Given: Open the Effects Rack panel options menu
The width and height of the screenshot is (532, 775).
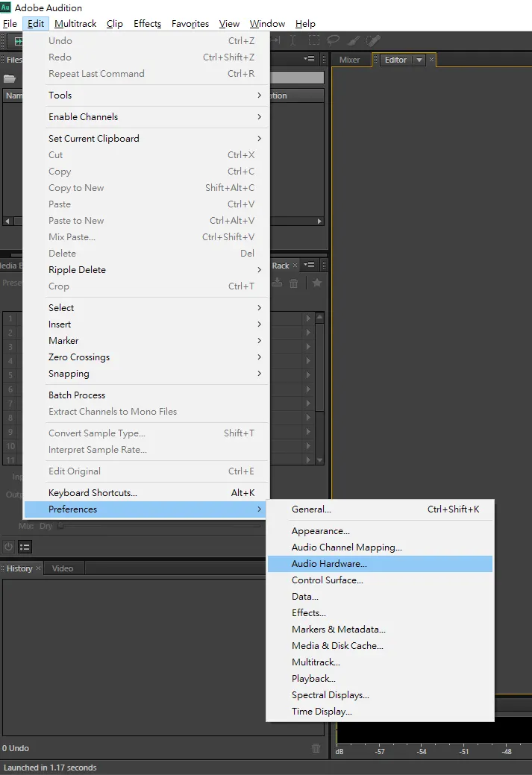Looking at the screenshot, I should coord(309,265).
